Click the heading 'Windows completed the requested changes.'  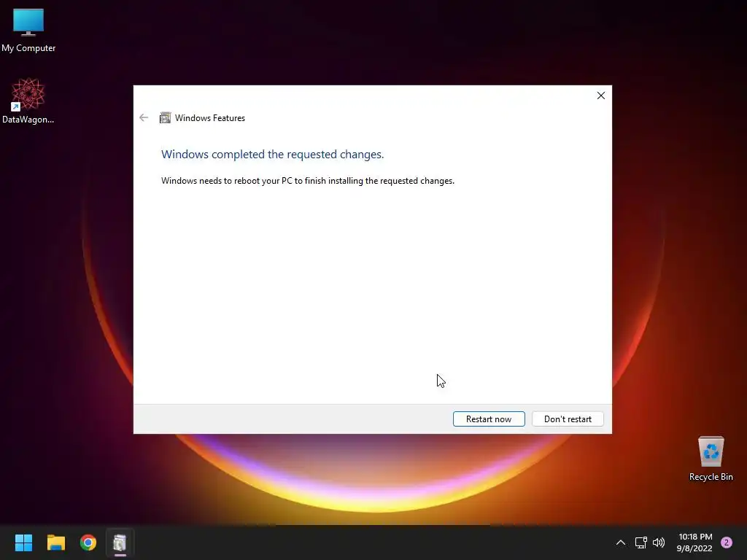pos(273,155)
